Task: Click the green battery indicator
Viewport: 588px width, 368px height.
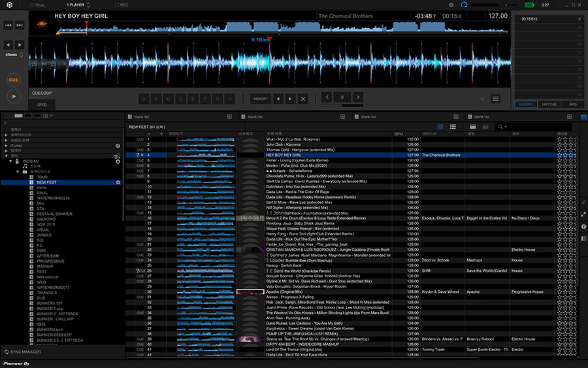Action: [529, 5]
